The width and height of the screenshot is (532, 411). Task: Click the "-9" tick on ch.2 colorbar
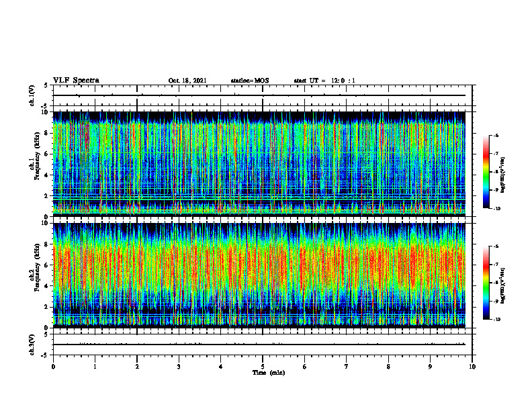pyautogui.click(x=496, y=301)
